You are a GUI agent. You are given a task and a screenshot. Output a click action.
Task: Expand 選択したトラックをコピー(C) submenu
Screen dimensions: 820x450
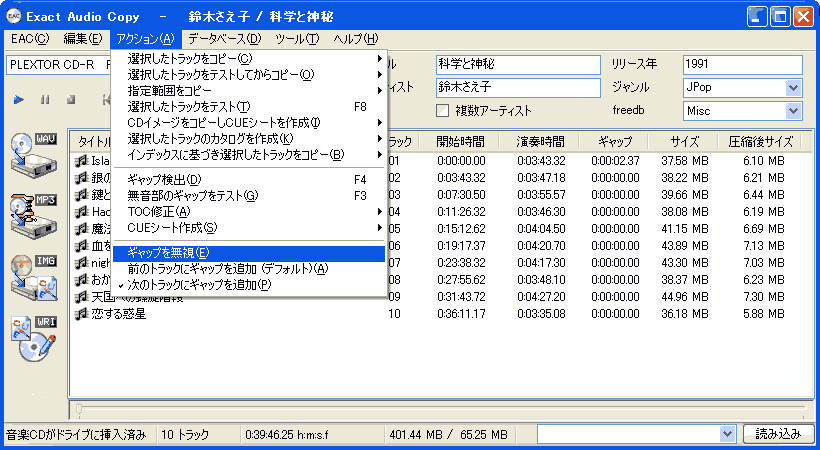tap(249, 59)
